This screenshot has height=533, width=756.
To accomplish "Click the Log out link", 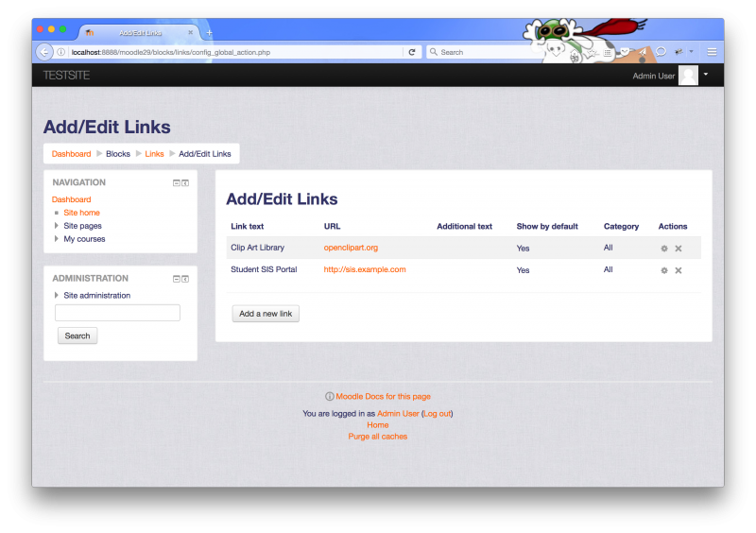I will pyautogui.click(x=438, y=413).
